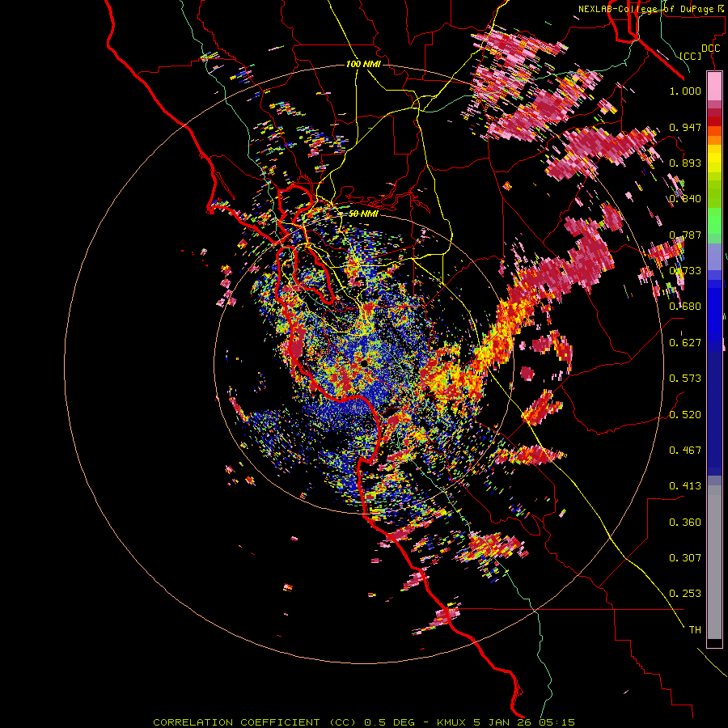This screenshot has width=728, height=728.
Task: Select the 0.893 scale value
Action: pyautogui.click(x=685, y=163)
